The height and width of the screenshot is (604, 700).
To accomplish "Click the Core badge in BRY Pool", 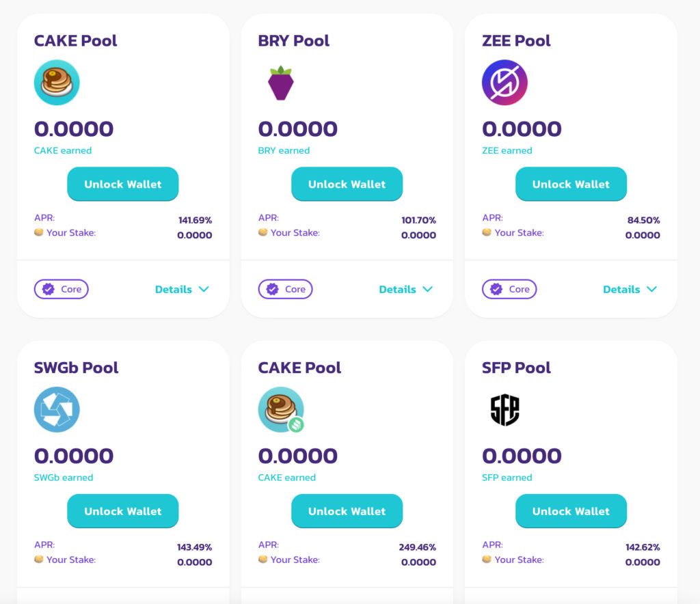I will pyautogui.click(x=285, y=289).
